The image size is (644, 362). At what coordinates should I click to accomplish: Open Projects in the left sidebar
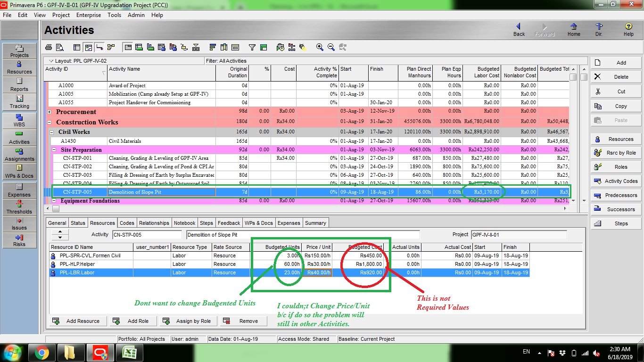[19, 51]
